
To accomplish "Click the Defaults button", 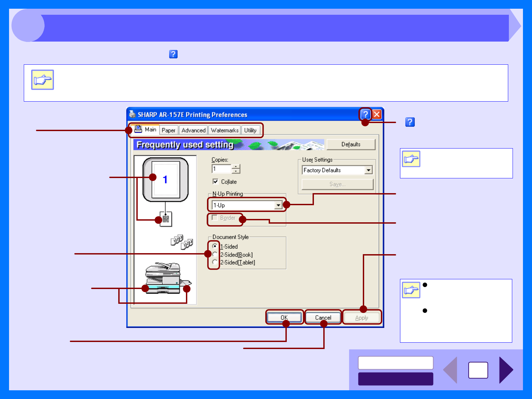I will 351,145.
